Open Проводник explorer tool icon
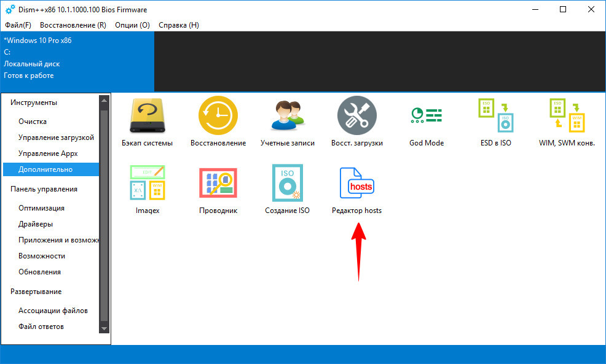 pyautogui.click(x=218, y=182)
